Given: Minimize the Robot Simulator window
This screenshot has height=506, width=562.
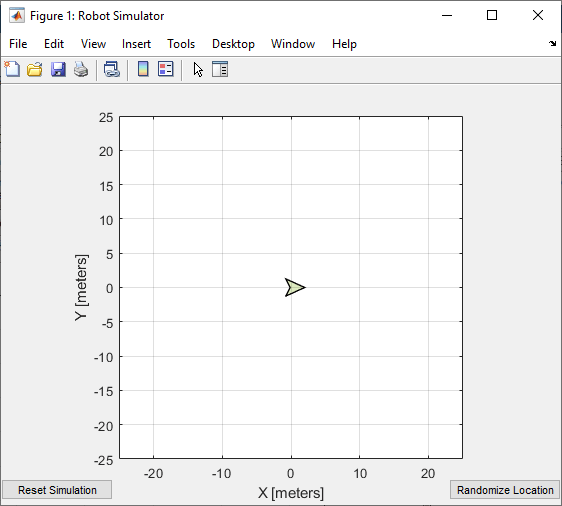Looking at the screenshot, I should (x=447, y=15).
